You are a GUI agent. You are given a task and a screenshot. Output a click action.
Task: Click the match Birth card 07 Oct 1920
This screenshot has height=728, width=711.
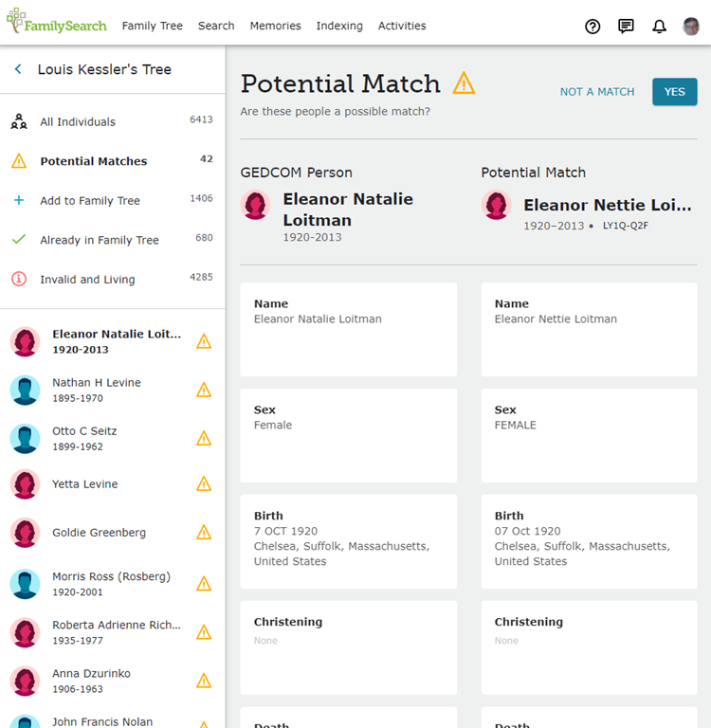589,541
